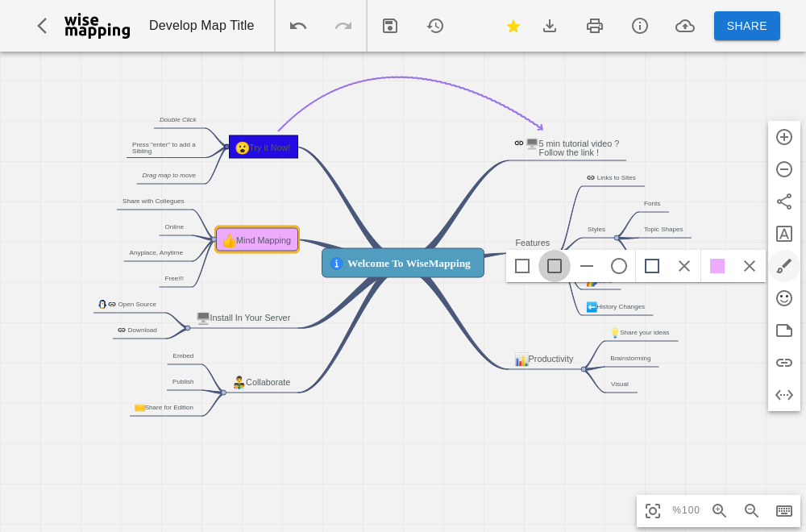Select line topic shape
Image resolution: width=806 pixels, height=532 pixels.
587,266
